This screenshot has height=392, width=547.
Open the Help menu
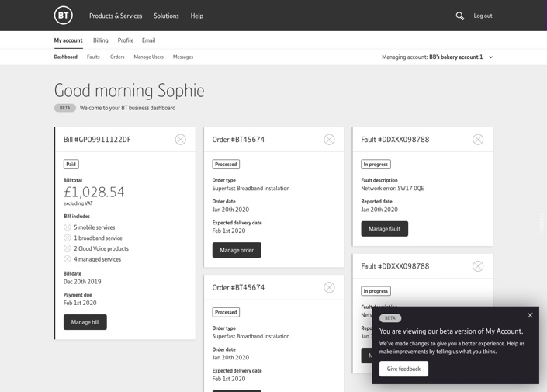[x=197, y=16]
